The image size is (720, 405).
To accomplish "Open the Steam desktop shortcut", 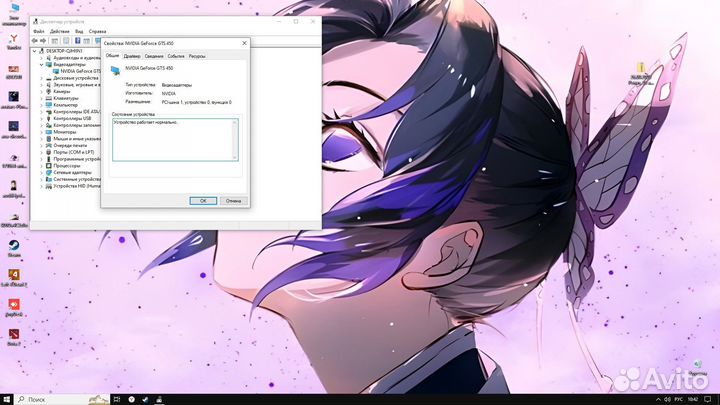I will pos(14,248).
